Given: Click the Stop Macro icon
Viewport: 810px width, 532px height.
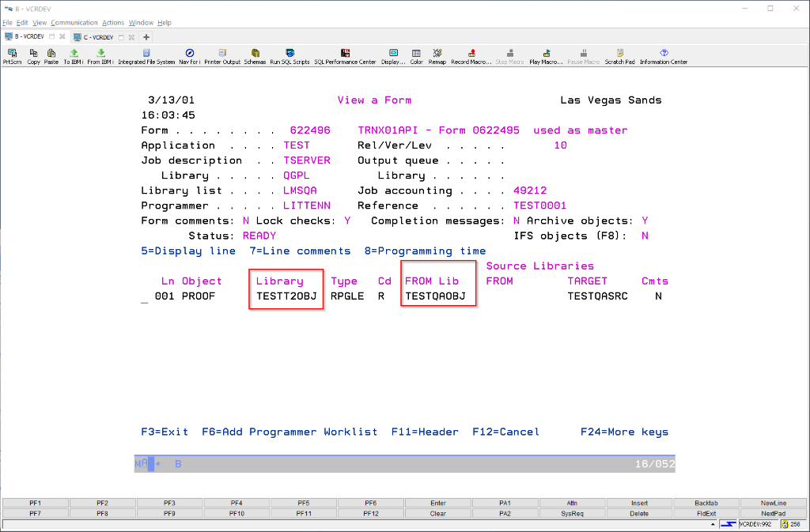Looking at the screenshot, I should [510, 56].
